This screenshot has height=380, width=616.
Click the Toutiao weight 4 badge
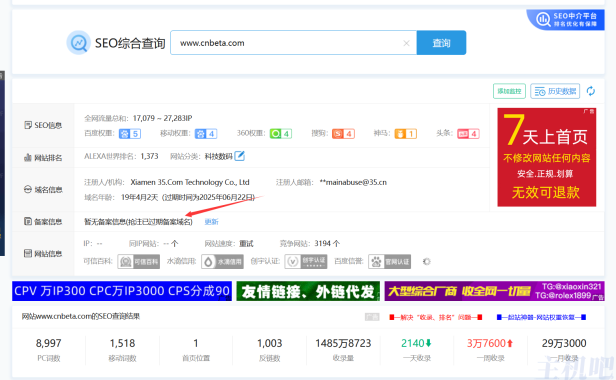click(x=468, y=134)
